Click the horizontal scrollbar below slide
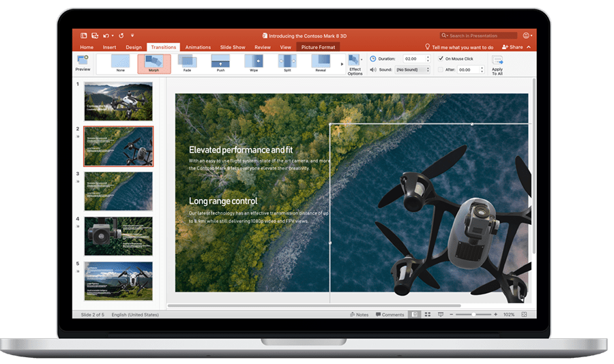The width and height of the screenshot is (614, 364). point(314,305)
